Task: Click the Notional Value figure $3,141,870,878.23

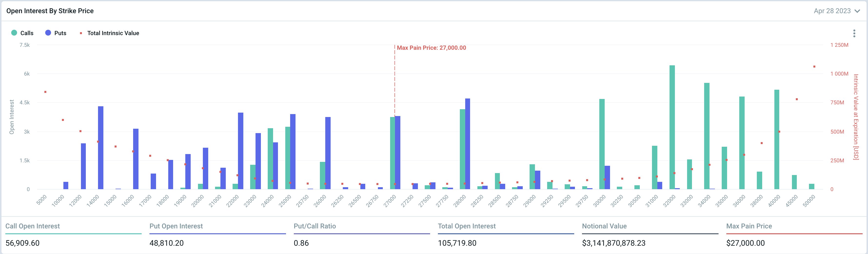Action: click(614, 243)
